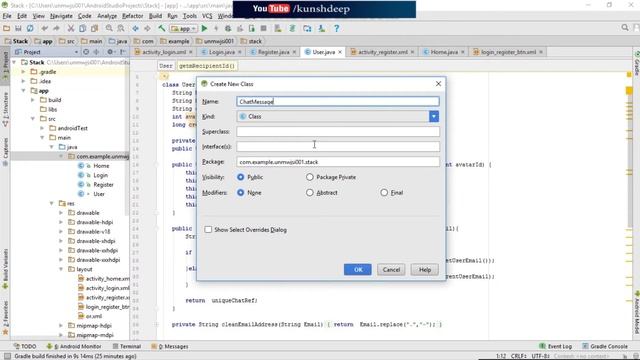Click the Search Everywhere magnifier icon
Image resolution: width=640 pixels, height=360 pixels.
tap(625, 28)
